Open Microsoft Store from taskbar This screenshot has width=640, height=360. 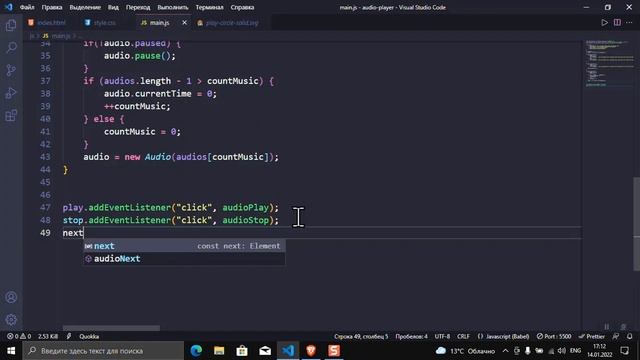coord(242,351)
